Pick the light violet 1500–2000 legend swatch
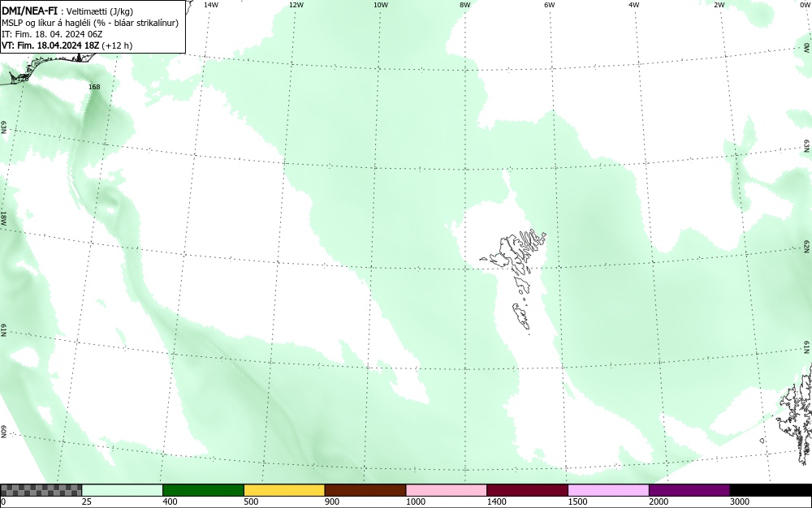Viewport: 812px width, 508px height. point(608,490)
